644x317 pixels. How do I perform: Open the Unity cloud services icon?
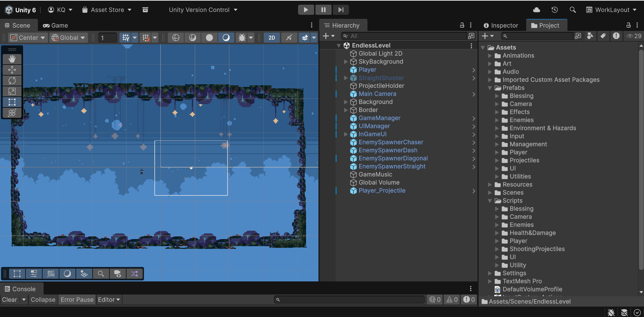537,10
